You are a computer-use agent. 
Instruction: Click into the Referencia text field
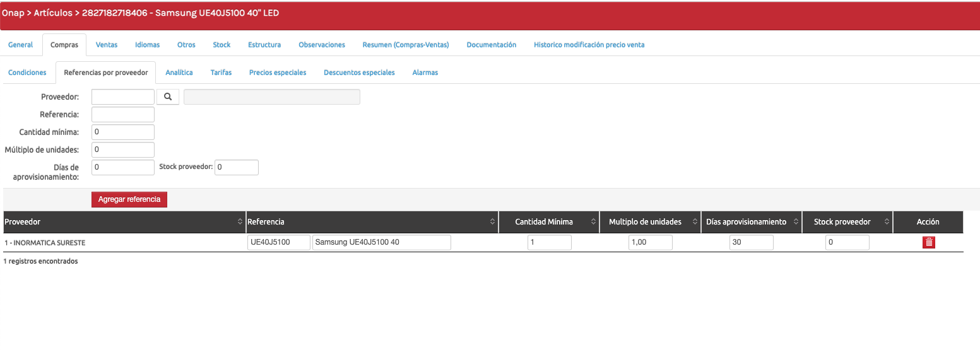click(x=123, y=114)
